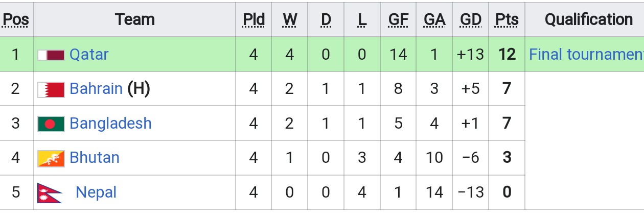Click the Pld column header
Screen dimensions: 644x218
[254, 20]
